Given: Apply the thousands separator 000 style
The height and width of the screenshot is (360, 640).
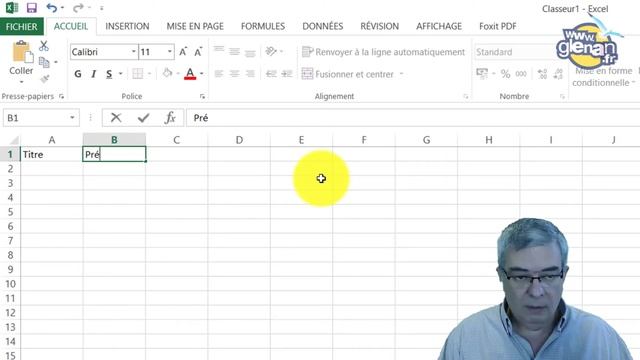Looking at the screenshot, I should 521,73.
